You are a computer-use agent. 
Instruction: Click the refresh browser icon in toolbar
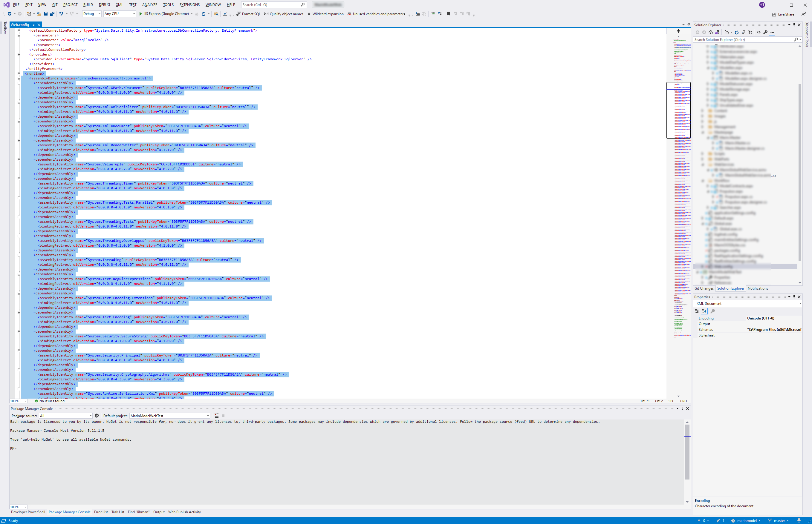point(203,14)
